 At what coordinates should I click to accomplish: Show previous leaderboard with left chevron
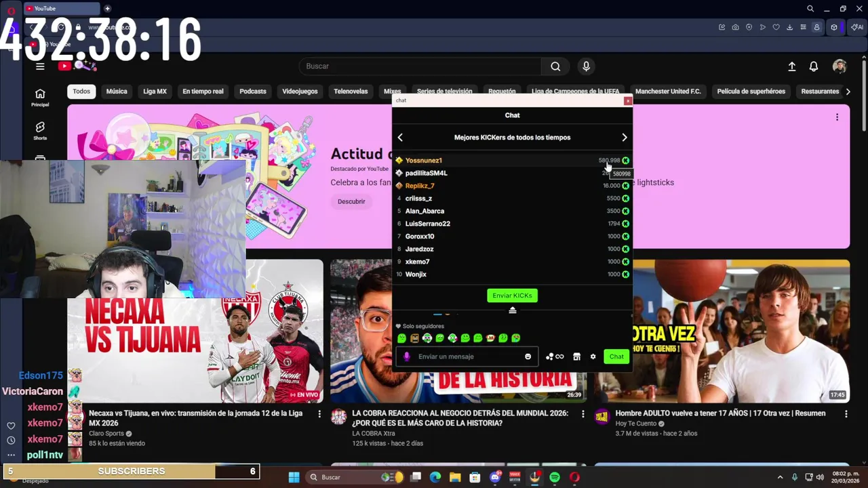[x=400, y=137]
